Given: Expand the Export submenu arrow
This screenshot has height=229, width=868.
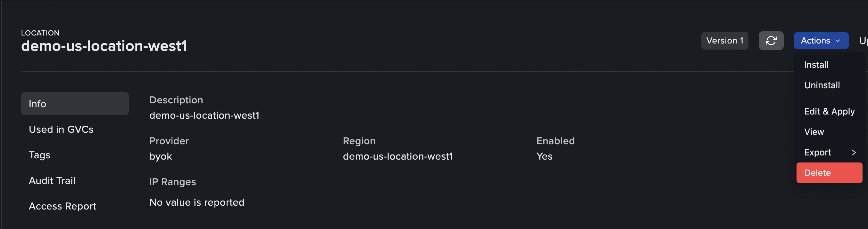Looking at the screenshot, I should click(x=853, y=153).
